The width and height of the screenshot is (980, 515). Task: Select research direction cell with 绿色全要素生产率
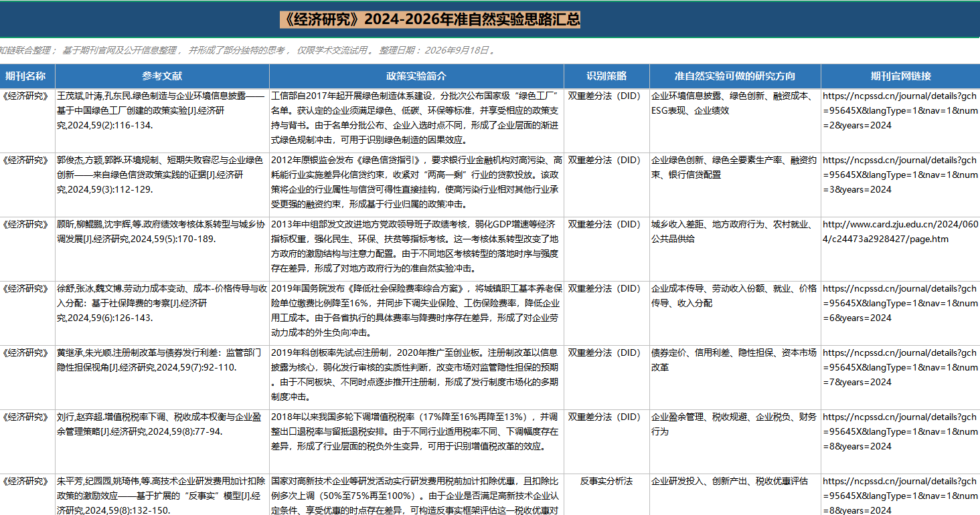pyautogui.click(x=735, y=185)
